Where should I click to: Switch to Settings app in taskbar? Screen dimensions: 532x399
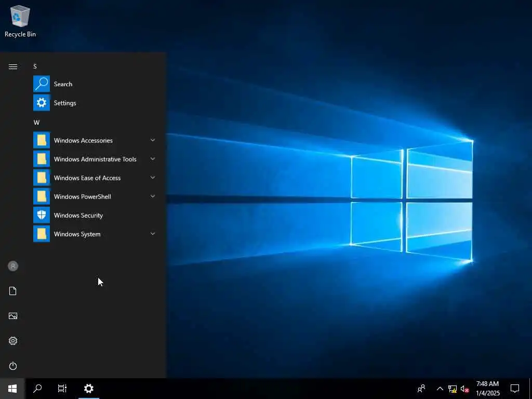(x=88, y=389)
